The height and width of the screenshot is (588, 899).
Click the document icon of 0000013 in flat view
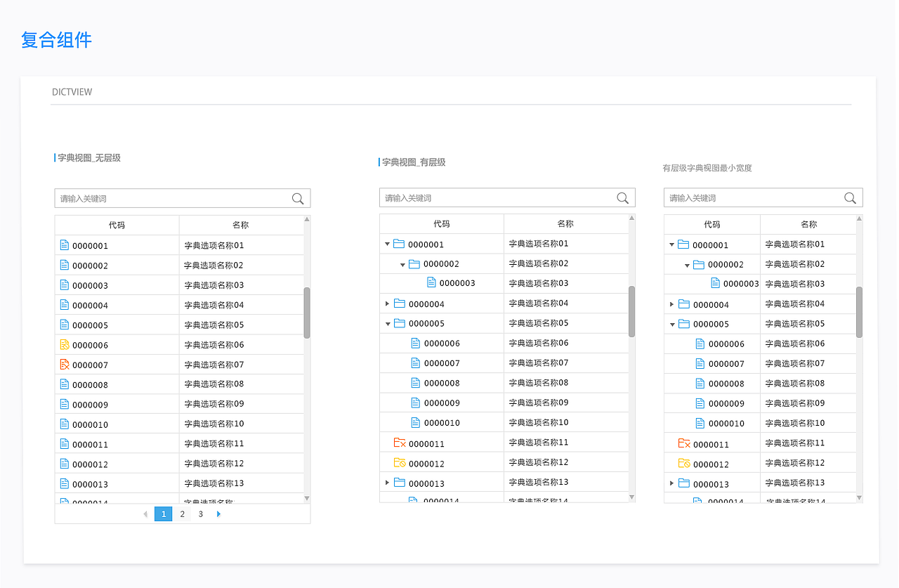click(x=65, y=484)
